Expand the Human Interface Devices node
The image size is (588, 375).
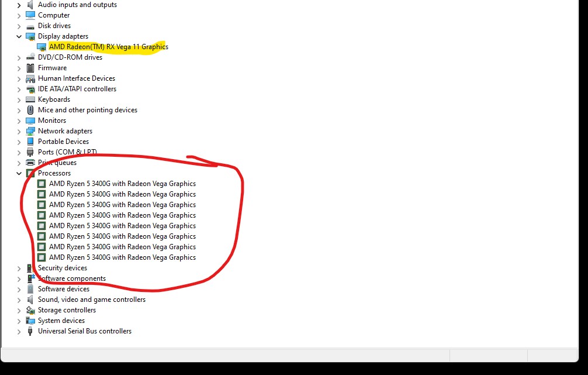point(19,78)
